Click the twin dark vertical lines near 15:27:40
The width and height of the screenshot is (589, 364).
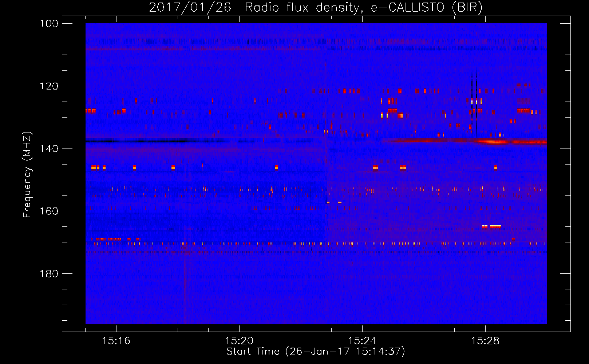[474, 104]
